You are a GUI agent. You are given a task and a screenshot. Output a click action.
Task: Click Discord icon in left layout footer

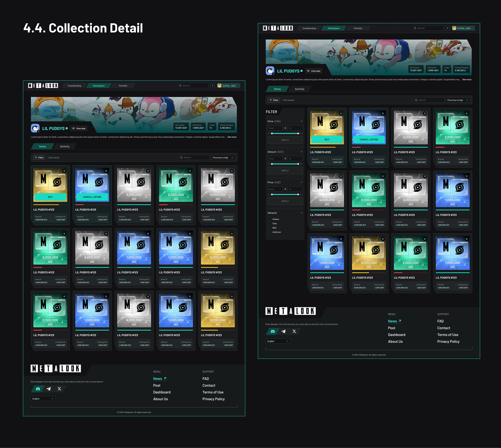38,389
